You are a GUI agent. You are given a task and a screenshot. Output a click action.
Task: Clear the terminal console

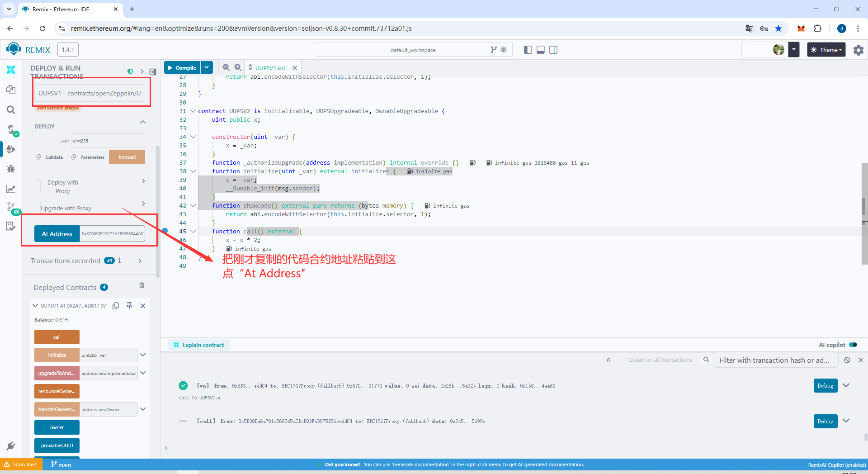(x=847, y=360)
